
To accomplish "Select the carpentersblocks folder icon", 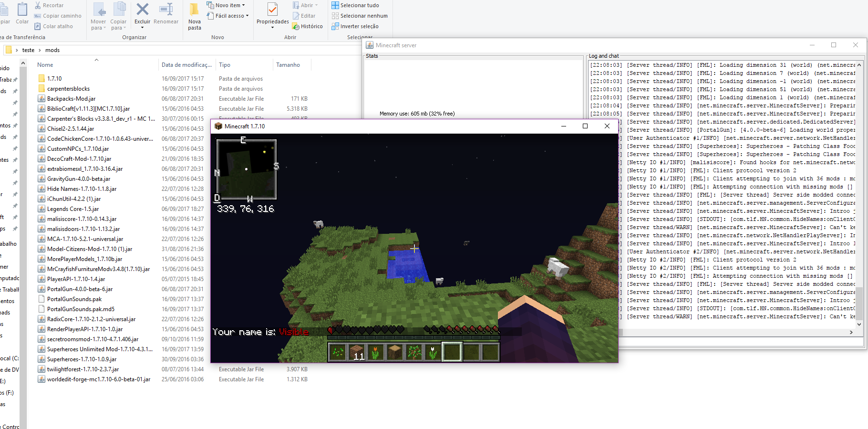I will click(x=41, y=88).
